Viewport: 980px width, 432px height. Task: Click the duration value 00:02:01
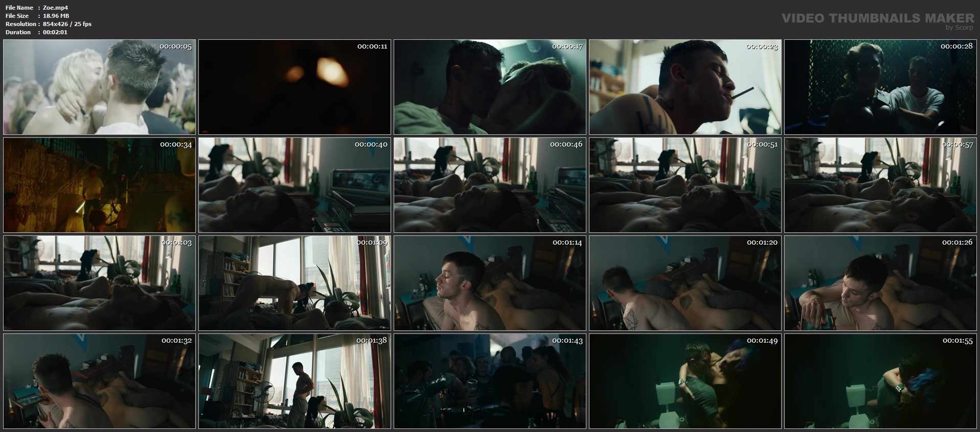(55, 32)
